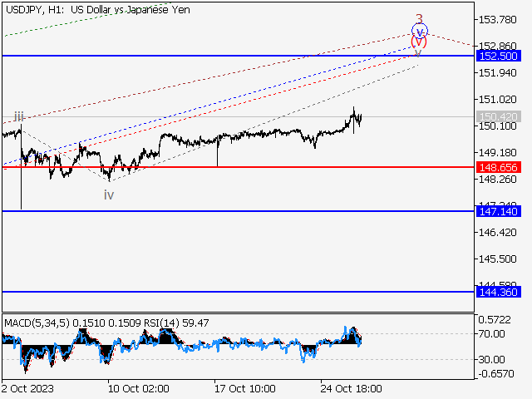Viewport: 532px width, 399px height.
Task: Click the brown wave label 3
Action: [x=420, y=18]
